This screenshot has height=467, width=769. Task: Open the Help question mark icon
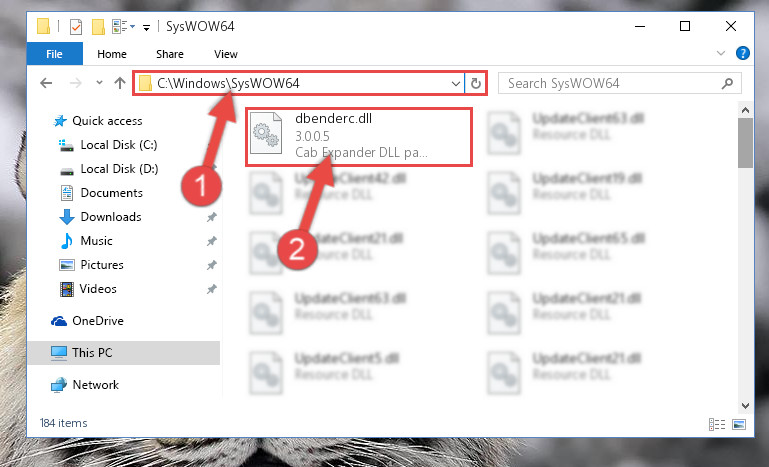pos(743,53)
